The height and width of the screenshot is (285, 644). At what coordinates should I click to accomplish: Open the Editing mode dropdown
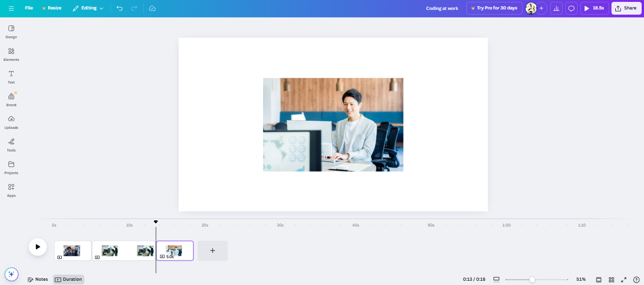(x=88, y=8)
